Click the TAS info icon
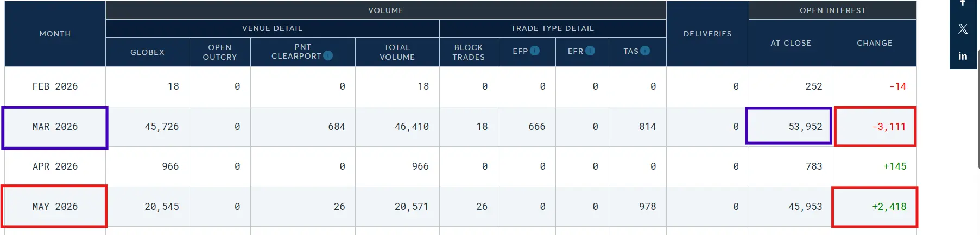The image size is (980, 235). pos(645,51)
